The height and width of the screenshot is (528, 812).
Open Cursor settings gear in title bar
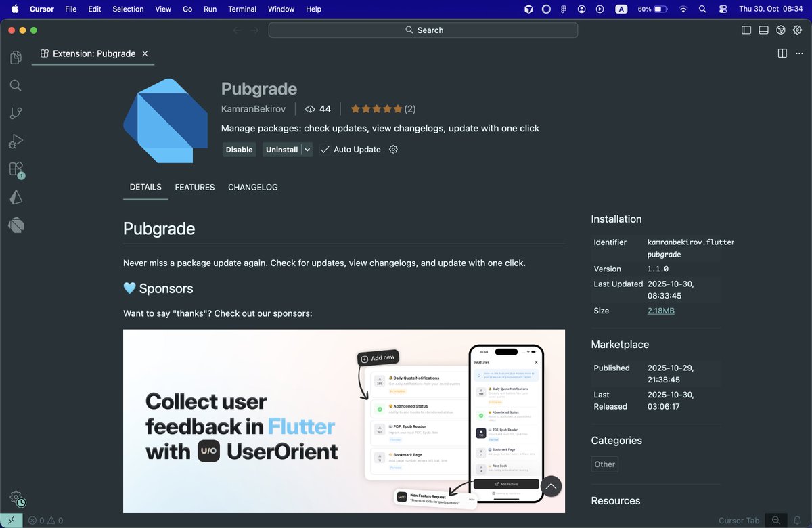point(798,30)
